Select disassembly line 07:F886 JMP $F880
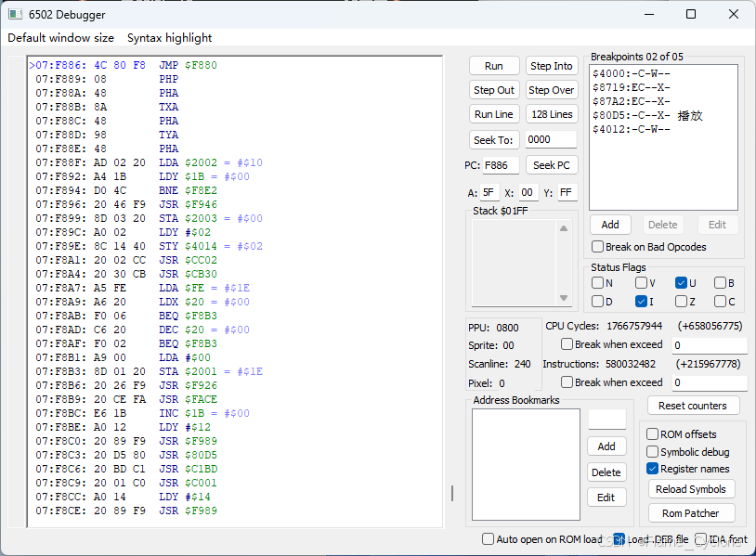The width and height of the screenshot is (756, 556). point(124,65)
